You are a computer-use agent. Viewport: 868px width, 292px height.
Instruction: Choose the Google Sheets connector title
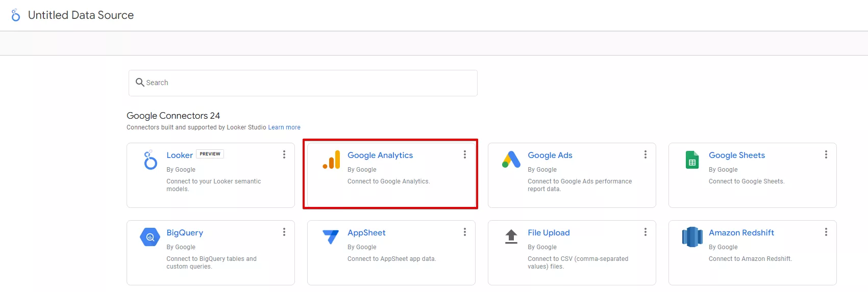737,155
